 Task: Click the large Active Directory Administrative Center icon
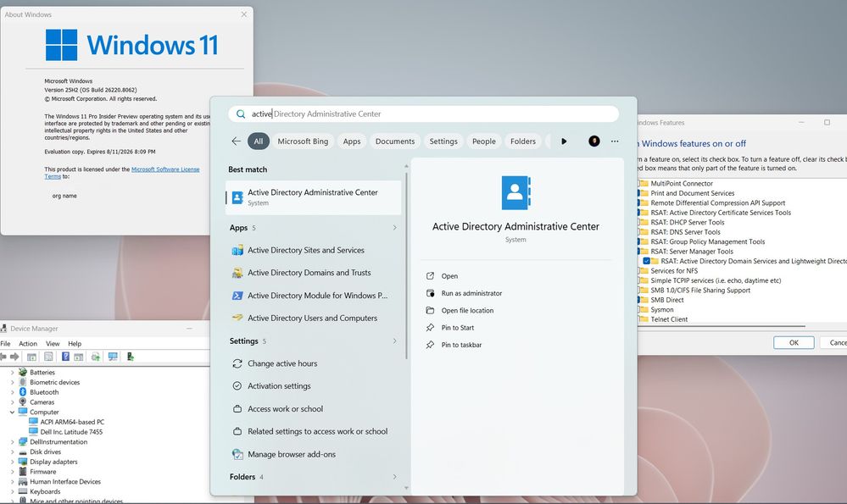click(515, 192)
